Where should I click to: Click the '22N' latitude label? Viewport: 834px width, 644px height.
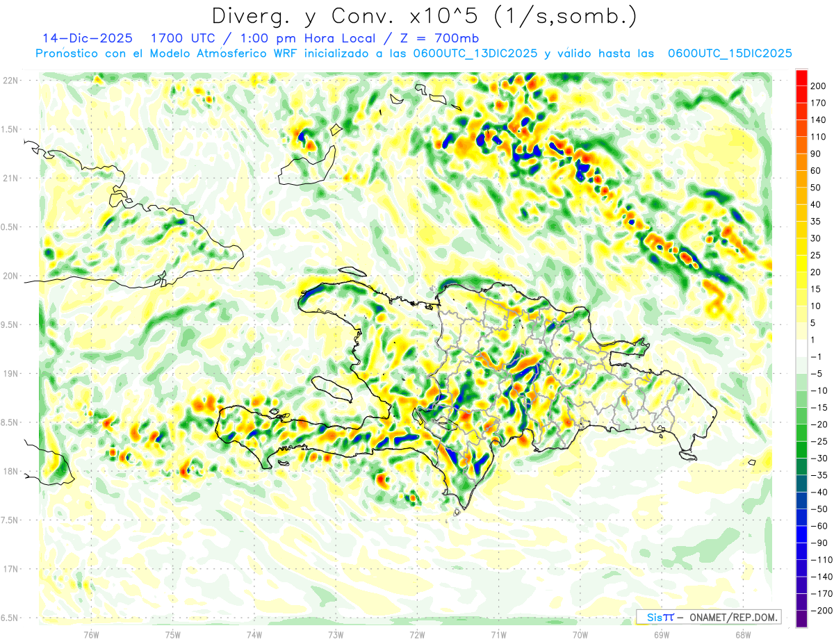pos(10,80)
